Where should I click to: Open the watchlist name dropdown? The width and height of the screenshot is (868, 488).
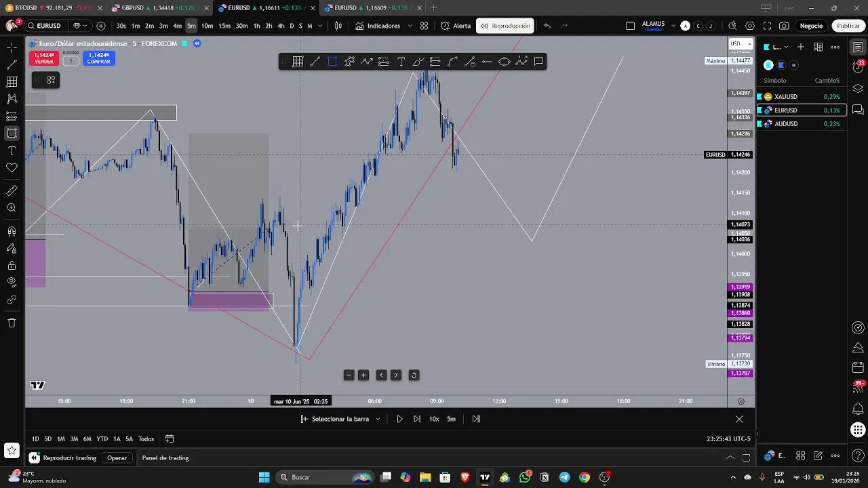(x=777, y=47)
